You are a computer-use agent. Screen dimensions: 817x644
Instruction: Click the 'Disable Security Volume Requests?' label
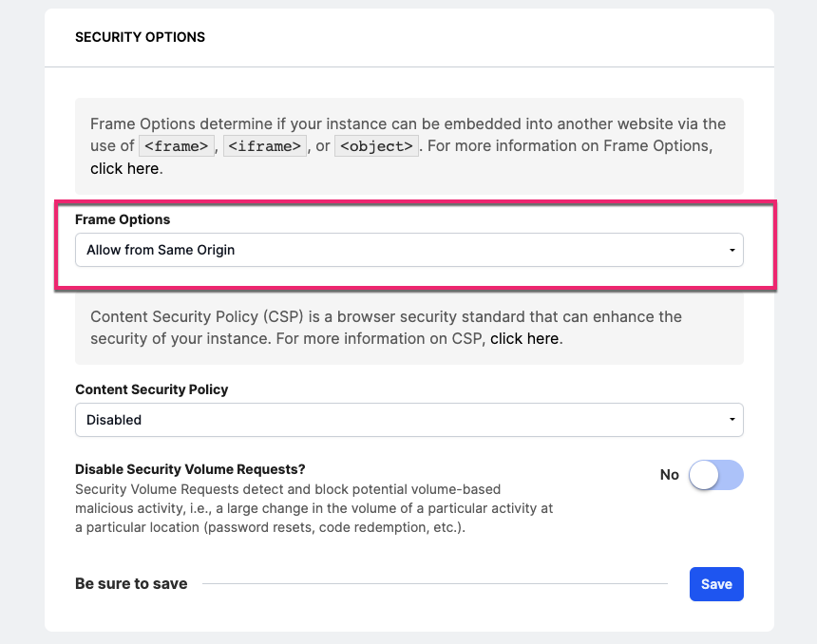(x=190, y=469)
